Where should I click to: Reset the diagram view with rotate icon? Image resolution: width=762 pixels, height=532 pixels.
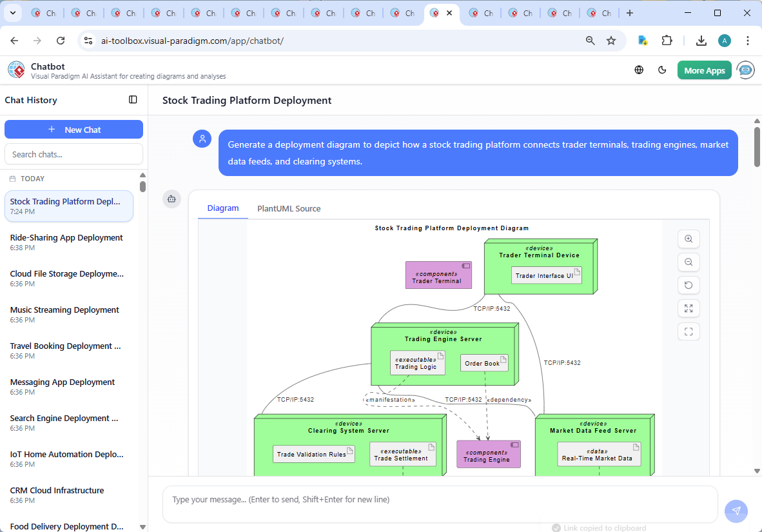point(689,285)
